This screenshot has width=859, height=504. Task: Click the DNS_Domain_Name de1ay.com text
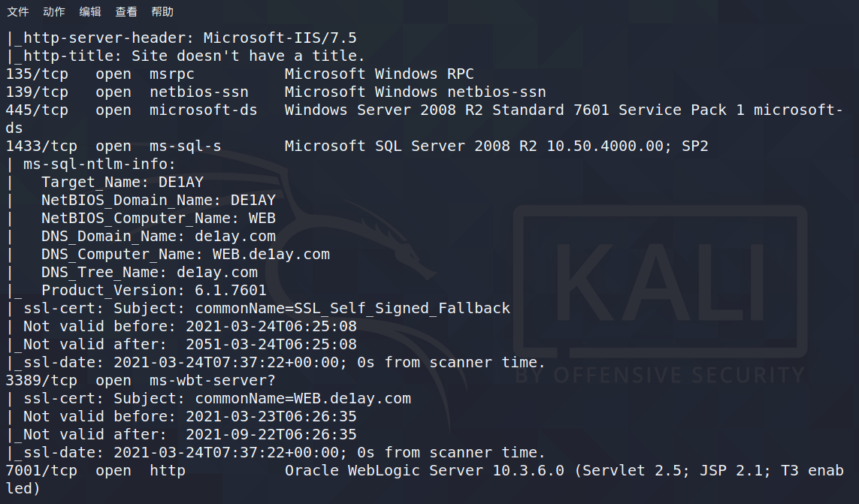[159, 237]
